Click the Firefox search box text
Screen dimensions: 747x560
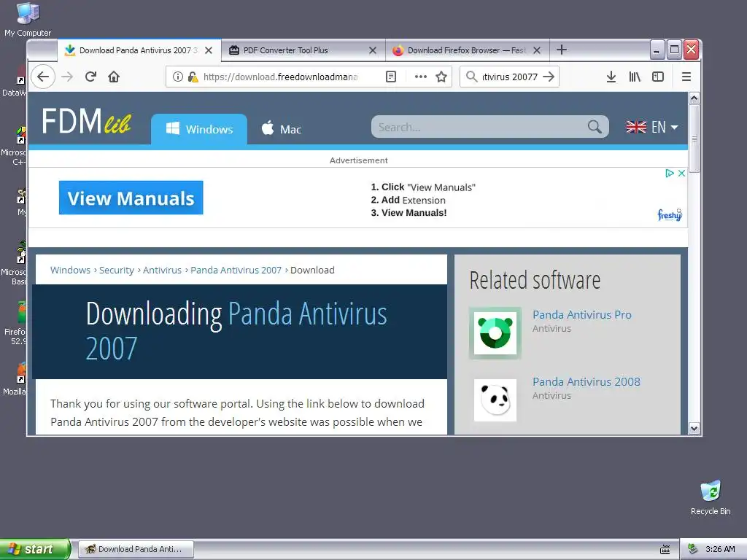coord(510,77)
